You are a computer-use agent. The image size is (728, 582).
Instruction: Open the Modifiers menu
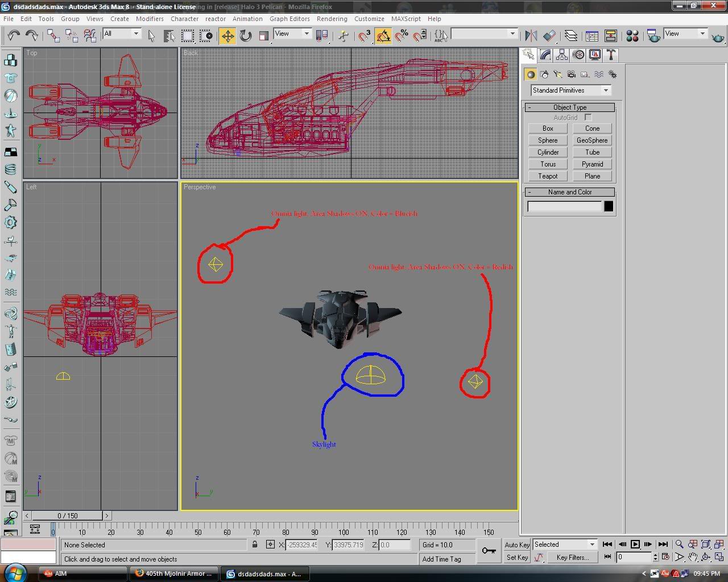150,19
